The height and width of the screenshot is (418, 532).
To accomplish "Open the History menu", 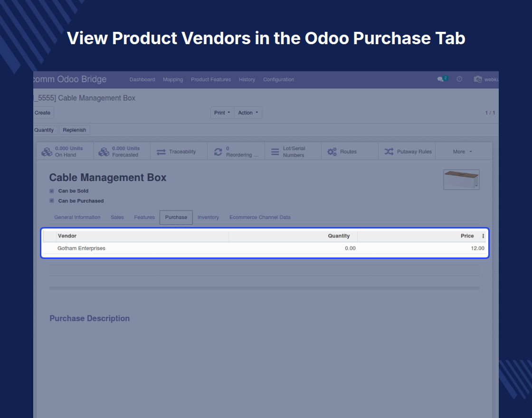I will click(x=247, y=79).
